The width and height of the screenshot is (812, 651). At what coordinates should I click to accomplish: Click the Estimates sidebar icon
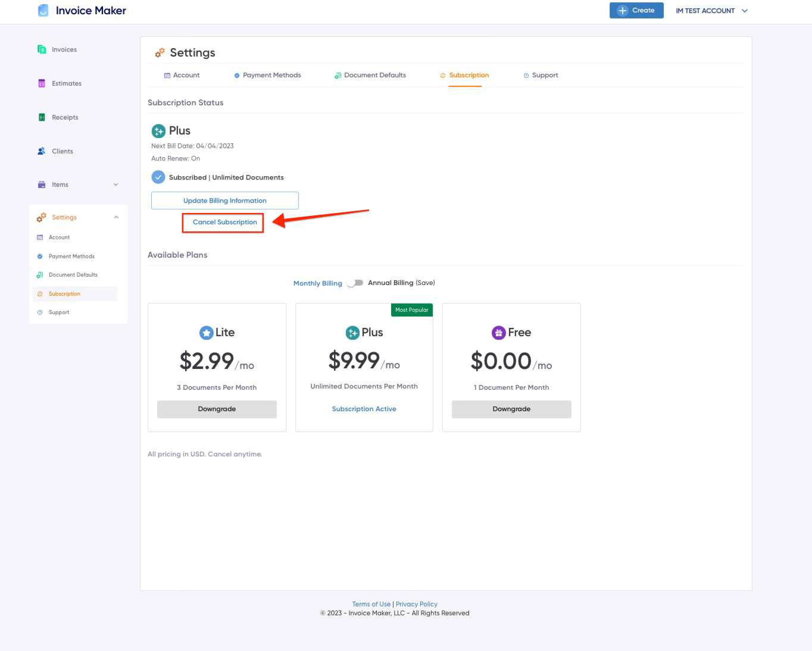coord(42,83)
